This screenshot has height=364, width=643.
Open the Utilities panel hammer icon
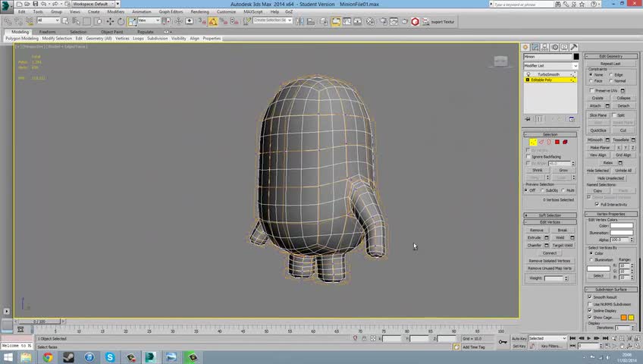coord(572,47)
